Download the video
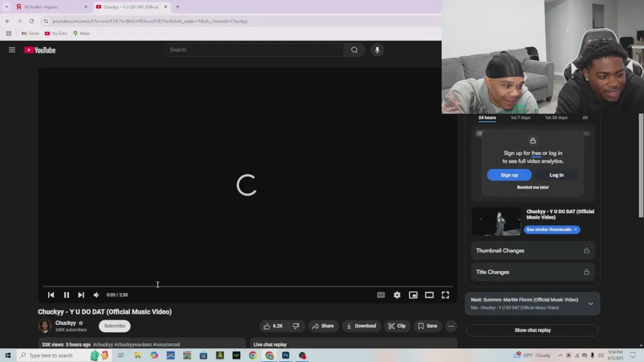Screen dimensions: 644x362 tap(361, 326)
